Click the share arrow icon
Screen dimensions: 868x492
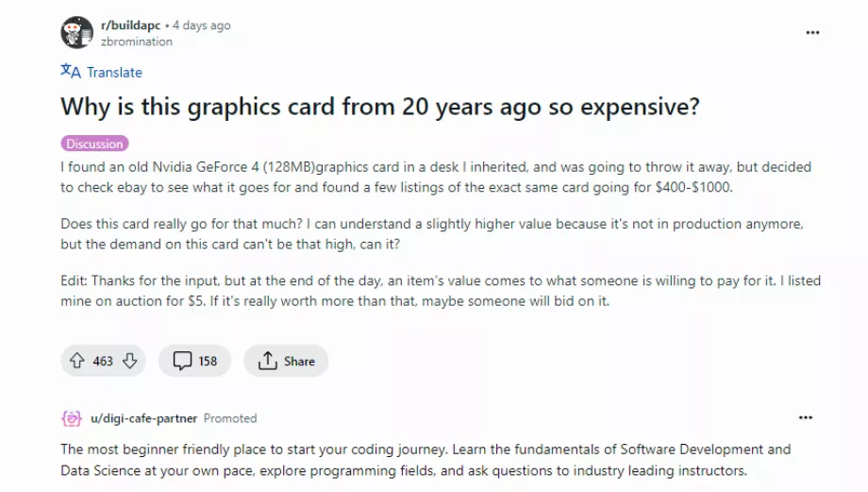pos(267,361)
